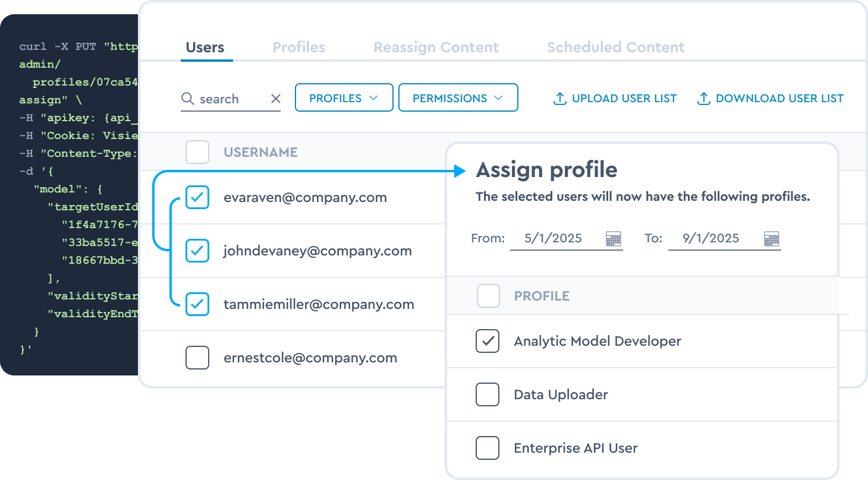
Task: Check the Data Uploader profile checkbox
Action: (x=488, y=394)
